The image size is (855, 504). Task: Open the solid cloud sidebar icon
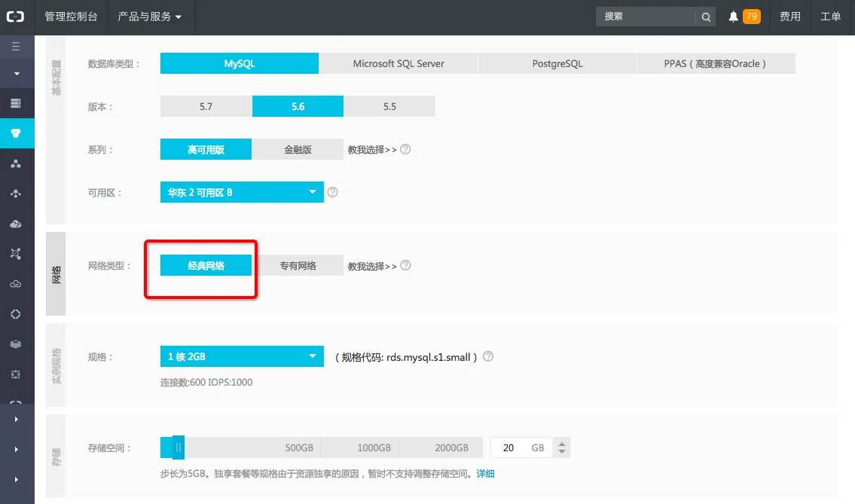tap(16, 224)
